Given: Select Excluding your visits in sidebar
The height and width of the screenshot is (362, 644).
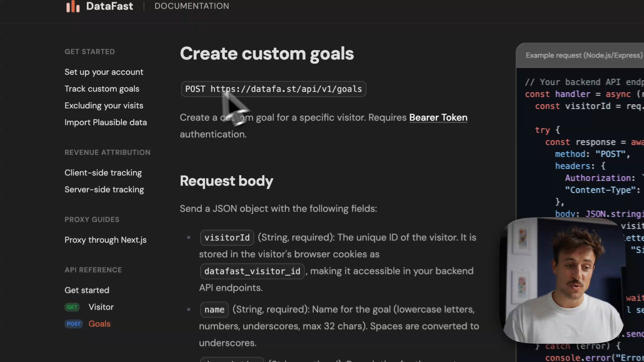Looking at the screenshot, I should [104, 106].
